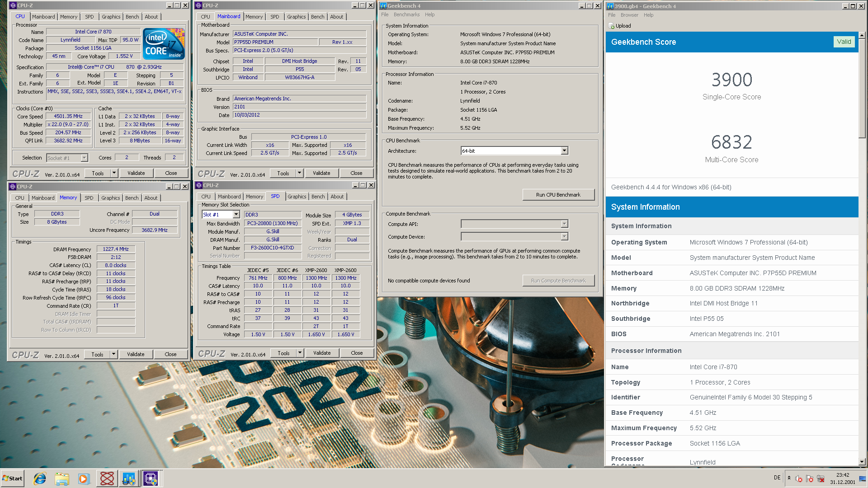Switch to the CPU-Z purple taskbar icon

pyautogui.click(x=151, y=479)
